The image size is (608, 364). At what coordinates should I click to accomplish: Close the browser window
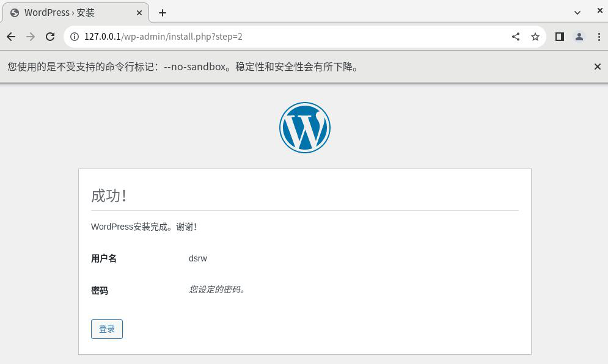coord(600,10)
